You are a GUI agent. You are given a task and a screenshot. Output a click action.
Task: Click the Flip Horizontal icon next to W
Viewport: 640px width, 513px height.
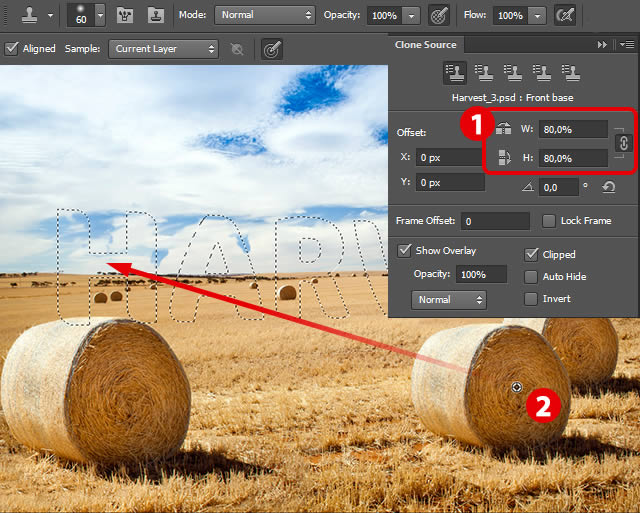tap(503, 129)
